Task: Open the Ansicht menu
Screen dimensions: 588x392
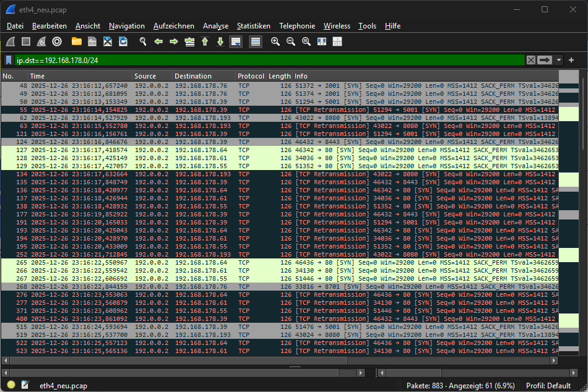Action: point(88,26)
